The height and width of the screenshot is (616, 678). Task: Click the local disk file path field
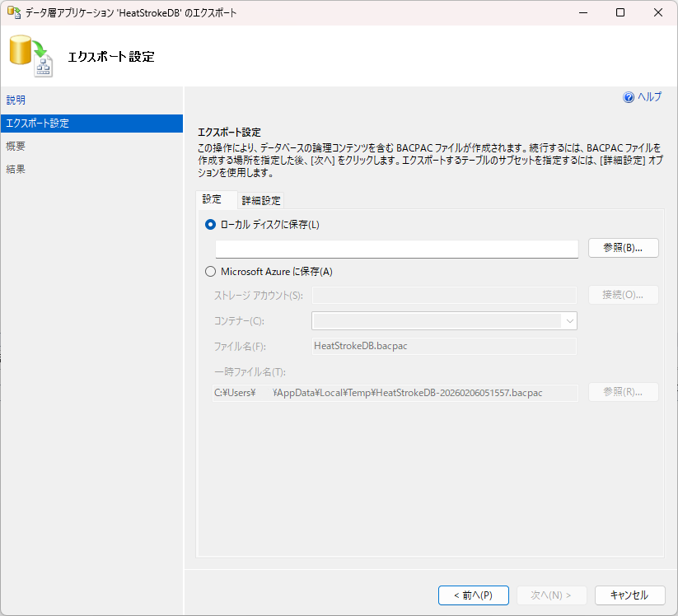pyautogui.click(x=396, y=249)
